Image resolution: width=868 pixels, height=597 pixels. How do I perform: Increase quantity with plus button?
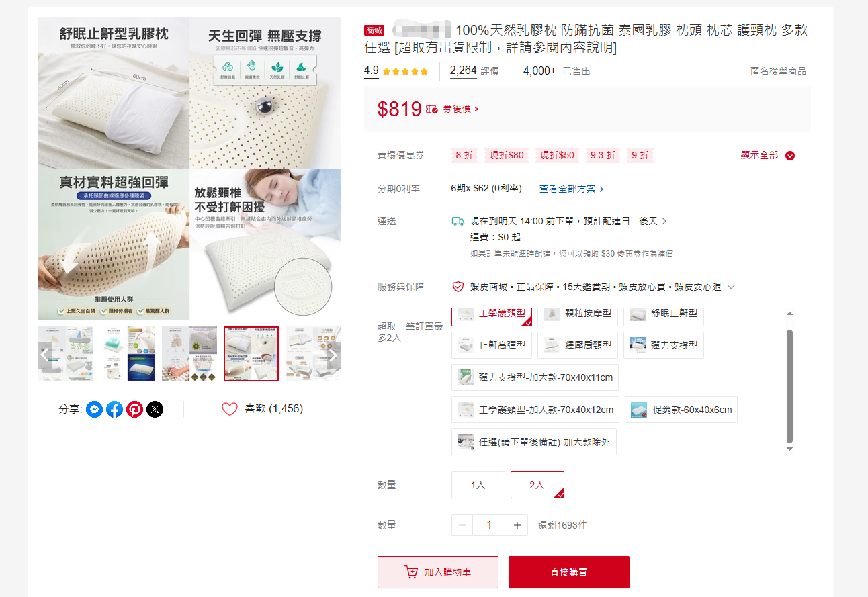517,525
